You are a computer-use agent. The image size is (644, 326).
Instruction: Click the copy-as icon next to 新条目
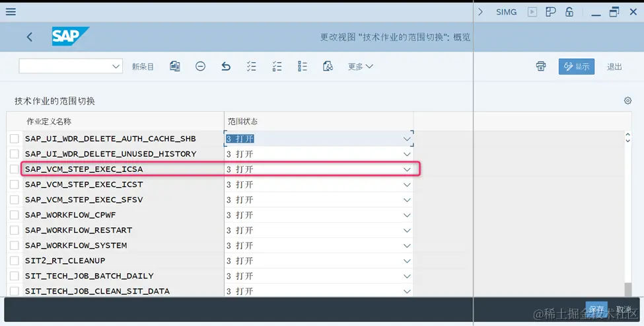[175, 66]
